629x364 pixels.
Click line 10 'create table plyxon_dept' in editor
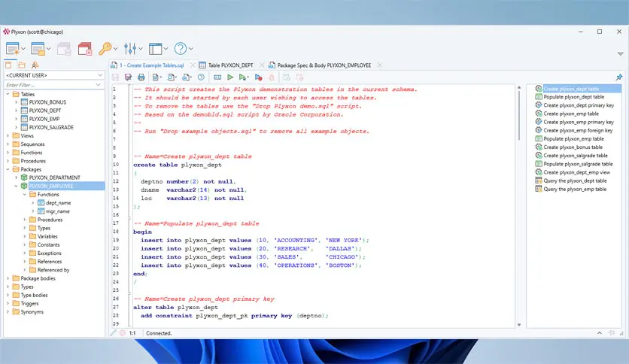(x=178, y=165)
